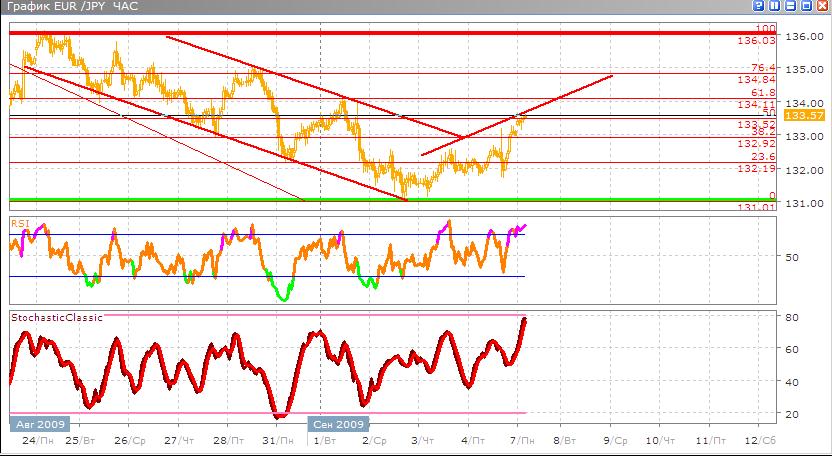The width and height of the screenshot is (832, 456).
Task: Click the StochasticClassic indicator label
Action: click(x=57, y=317)
